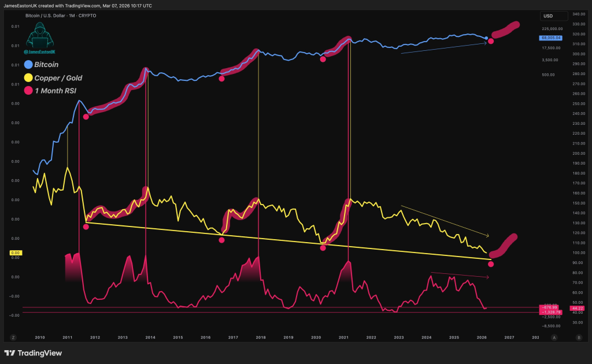
Task: Click the pink dot below the 2026 copper/gold low
Action: tap(491, 264)
